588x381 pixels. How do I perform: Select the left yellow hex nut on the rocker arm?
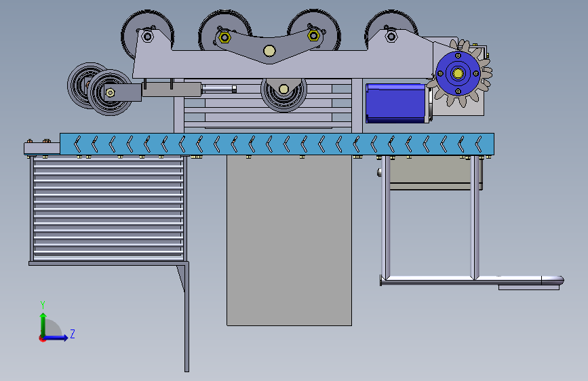(x=224, y=37)
